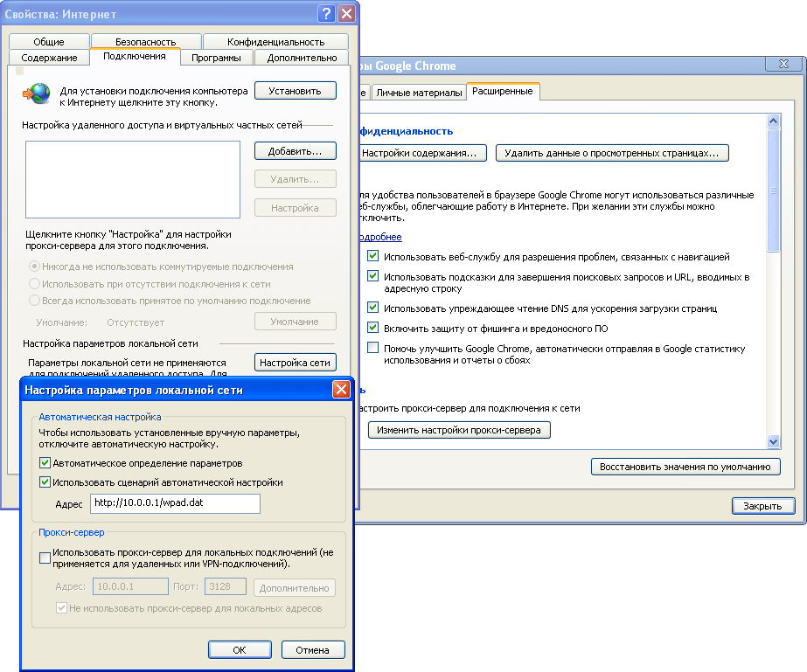Click the help question mark icon
This screenshot has height=672, width=807.
[326, 14]
